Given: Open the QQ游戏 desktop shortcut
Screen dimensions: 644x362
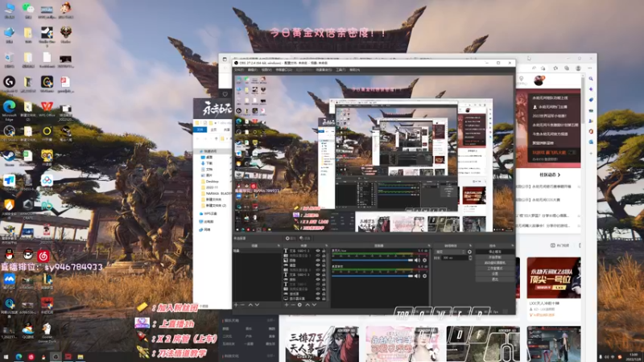Looking at the screenshot, I should point(27,330).
